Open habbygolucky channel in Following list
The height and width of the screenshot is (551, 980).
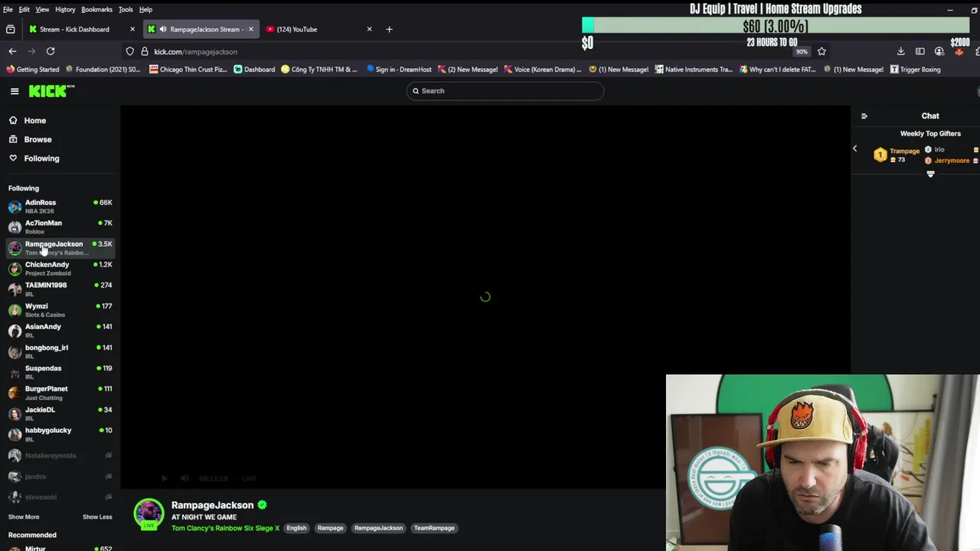pyautogui.click(x=60, y=434)
